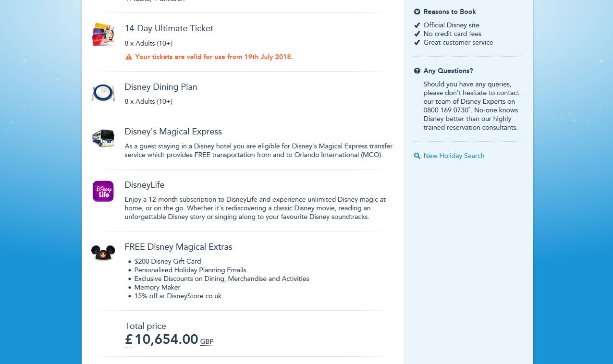The image size is (613, 364).
Task: Click the purple DisneyLife app icon
Action: coord(103,191)
